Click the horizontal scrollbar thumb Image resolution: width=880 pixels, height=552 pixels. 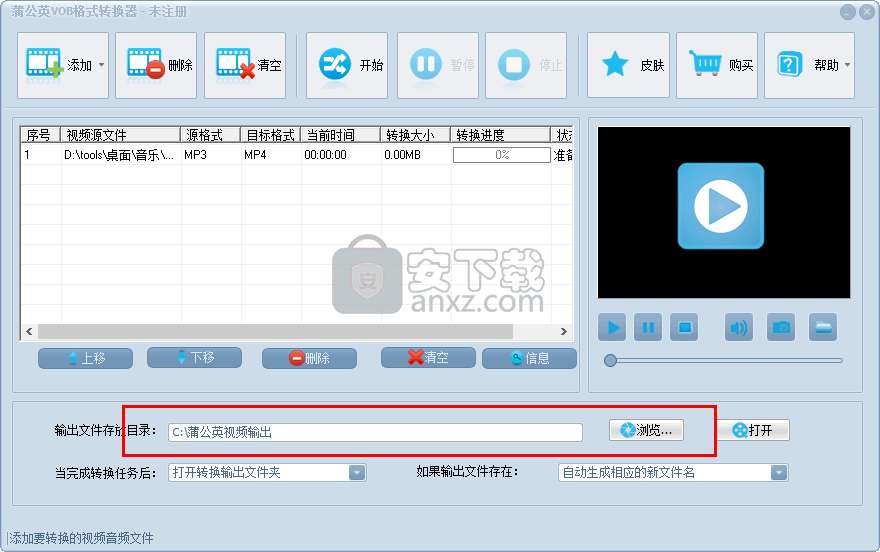[275, 332]
